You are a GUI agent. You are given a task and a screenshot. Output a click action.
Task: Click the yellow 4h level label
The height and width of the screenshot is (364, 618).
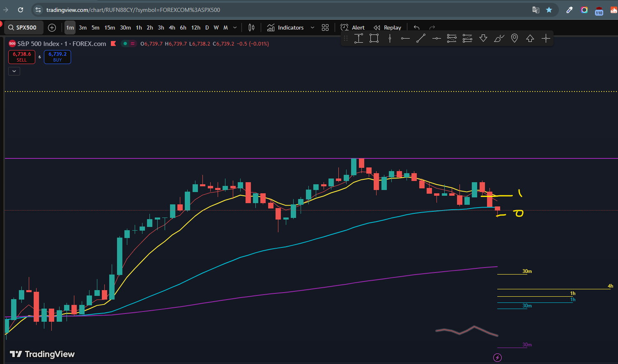coord(611,286)
